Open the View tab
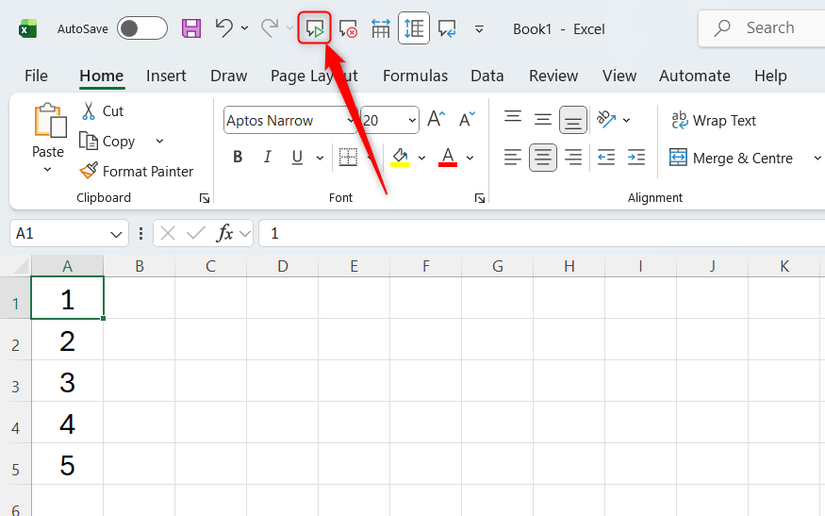The width and height of the screenshot is (825, 516). [x=619, y=76]
